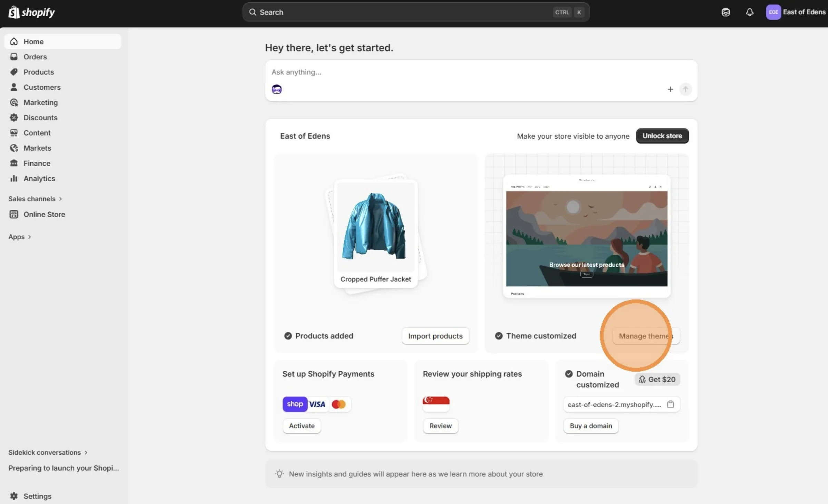Click the plus attach icon in ask box
This screenshot has height=504, width=828.
click(670, 89)
